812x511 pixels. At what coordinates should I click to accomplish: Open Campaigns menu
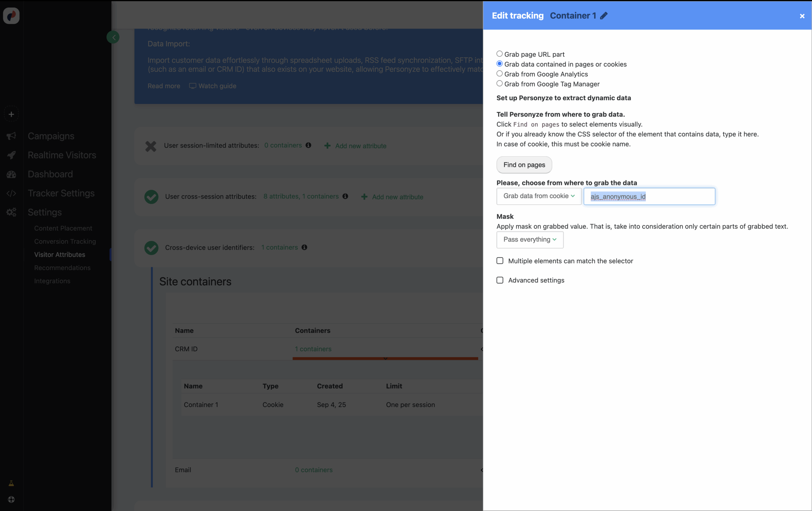point(51,136)
